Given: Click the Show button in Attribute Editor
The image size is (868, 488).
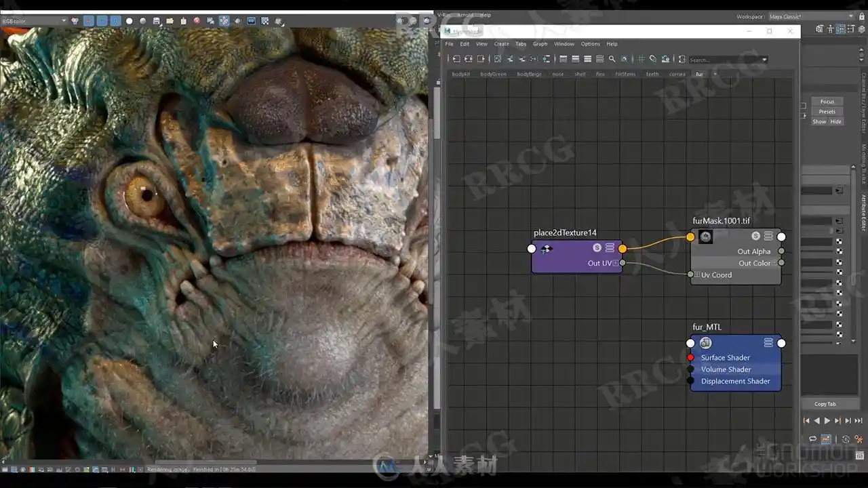Looking at the screenshot, I should [x=819, y=122].
